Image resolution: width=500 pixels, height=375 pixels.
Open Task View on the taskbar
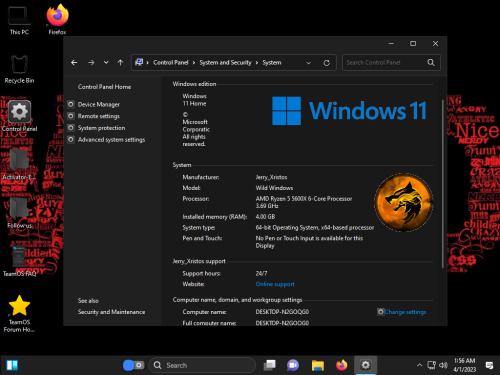pos(269,365)
